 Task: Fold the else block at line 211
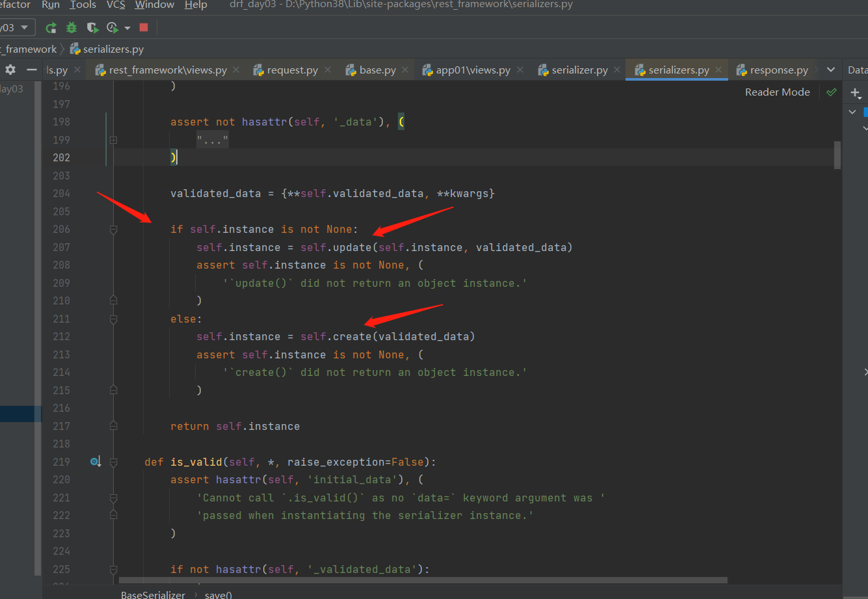[114, 319]
